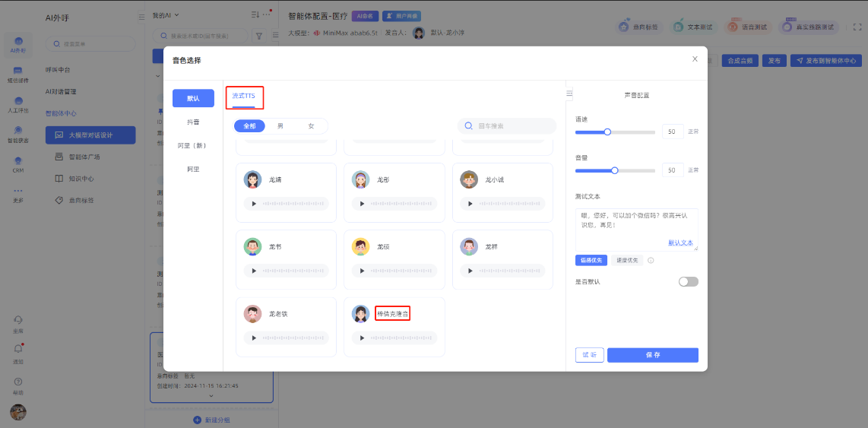Screen dimensions: 868x428
Task: Click play icon on 龙硕 card
Action: tap(362, 271)
